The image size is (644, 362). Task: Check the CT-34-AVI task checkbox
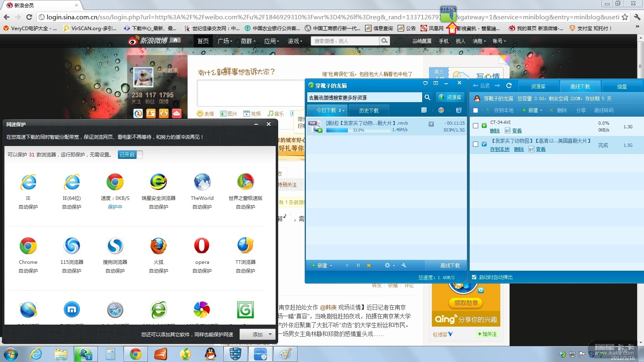tap(475, 126)
